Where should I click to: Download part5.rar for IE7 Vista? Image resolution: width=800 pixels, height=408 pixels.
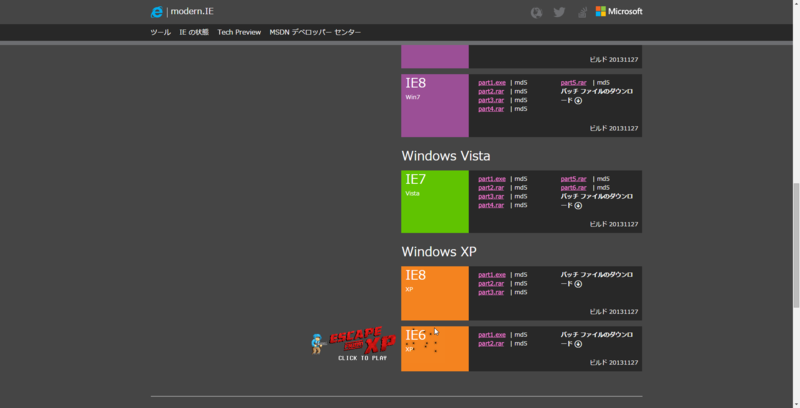coord(573,179)
